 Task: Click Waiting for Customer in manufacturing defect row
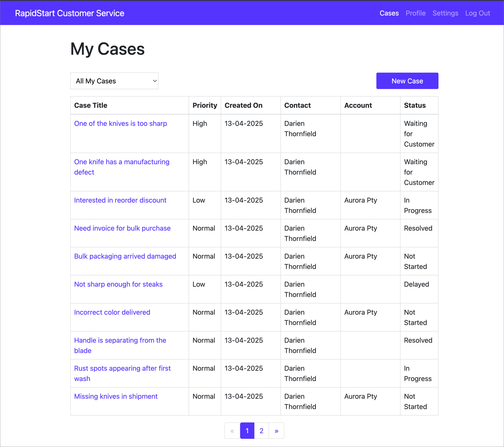coord(419,172)
